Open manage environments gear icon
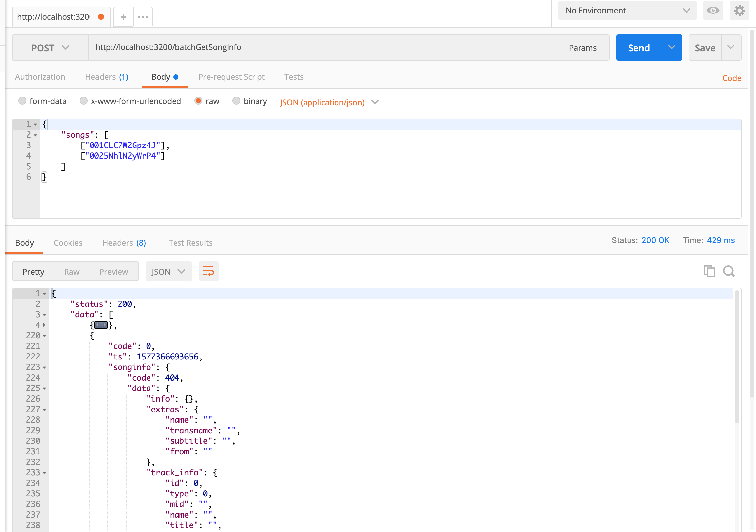 [x=739, y=11]
